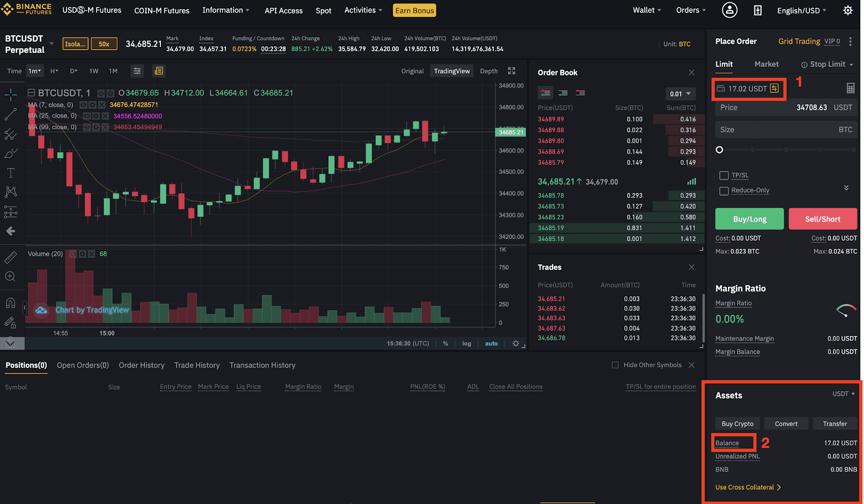Image resolution: width=864 pixels, height=504 pixels.
Task: Open the Order History tab
Action: click(141, 365)
